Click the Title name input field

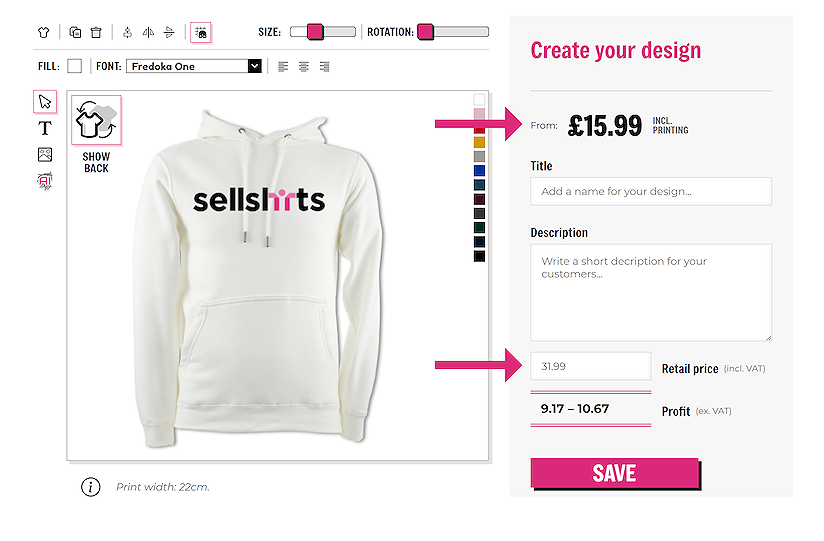pyautogui.click(x=651, y=191)
